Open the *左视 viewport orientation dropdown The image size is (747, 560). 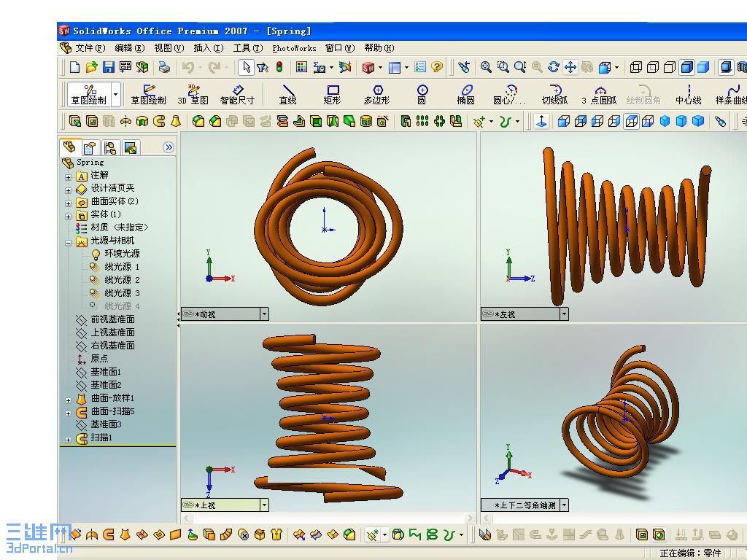tap(564, 314)
